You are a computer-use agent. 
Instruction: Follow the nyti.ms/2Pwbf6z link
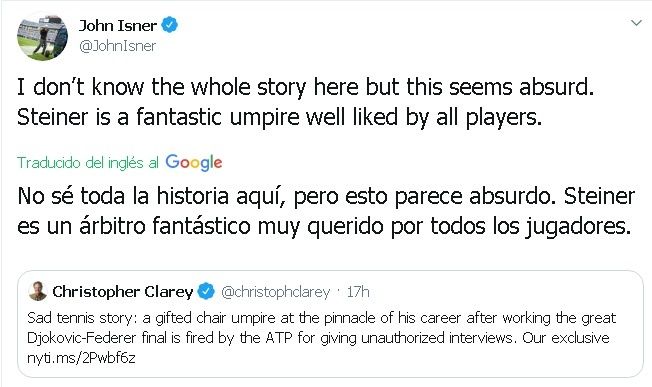tap(81, 357)
